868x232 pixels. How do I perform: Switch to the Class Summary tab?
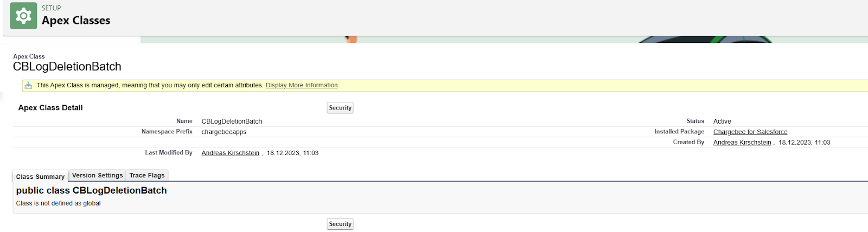pos(40,176)
